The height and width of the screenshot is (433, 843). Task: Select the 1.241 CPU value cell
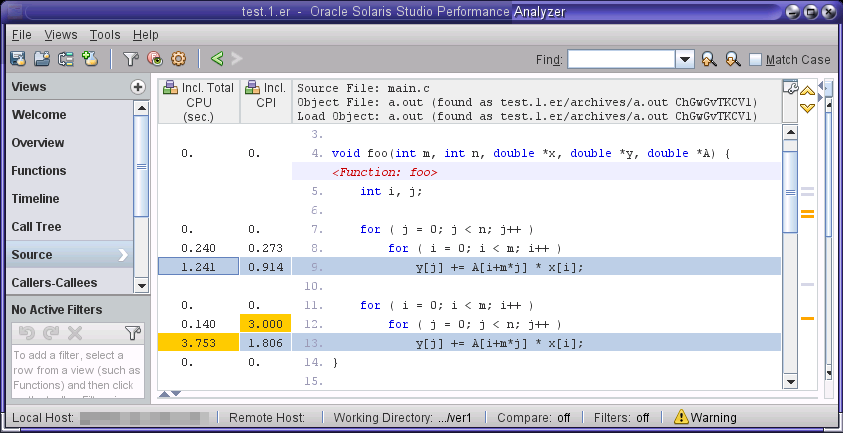tap(198, 267)
